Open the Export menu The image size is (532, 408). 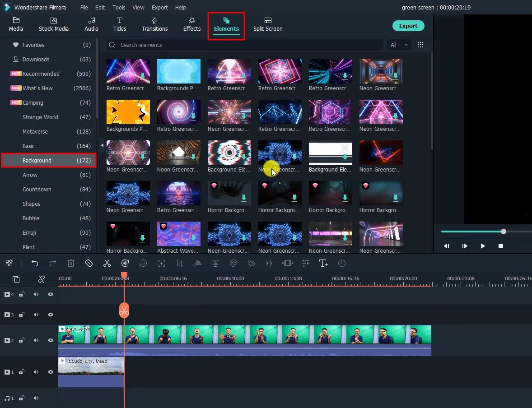pyautogui.click(x=159, y=8)
